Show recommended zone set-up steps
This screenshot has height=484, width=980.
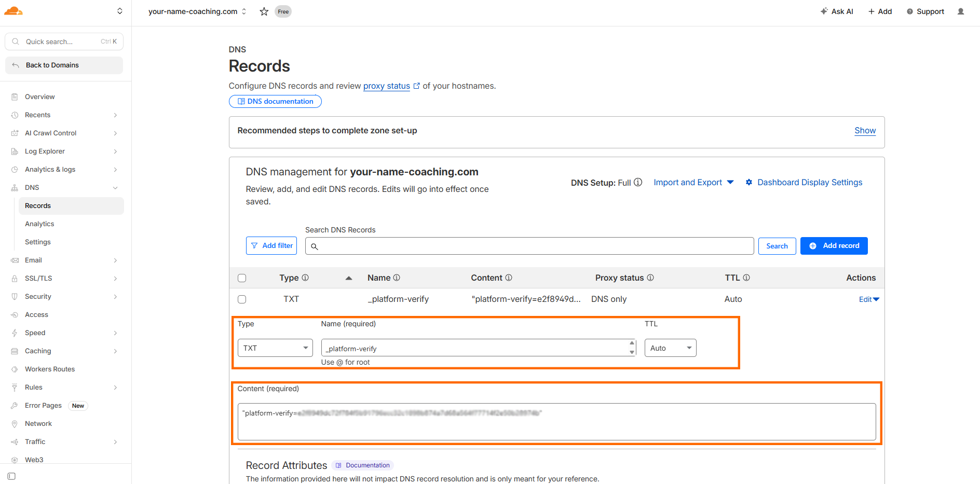865,130
